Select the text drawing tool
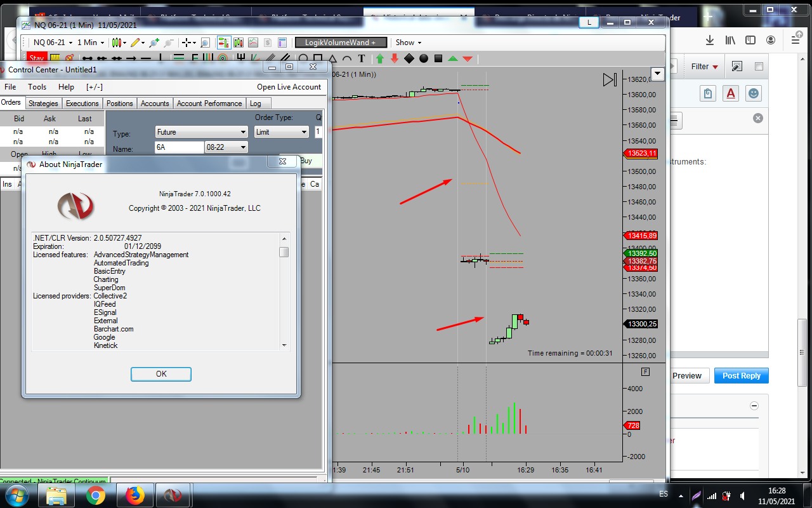The image size is (812, 508). click(x=362, y=59)
